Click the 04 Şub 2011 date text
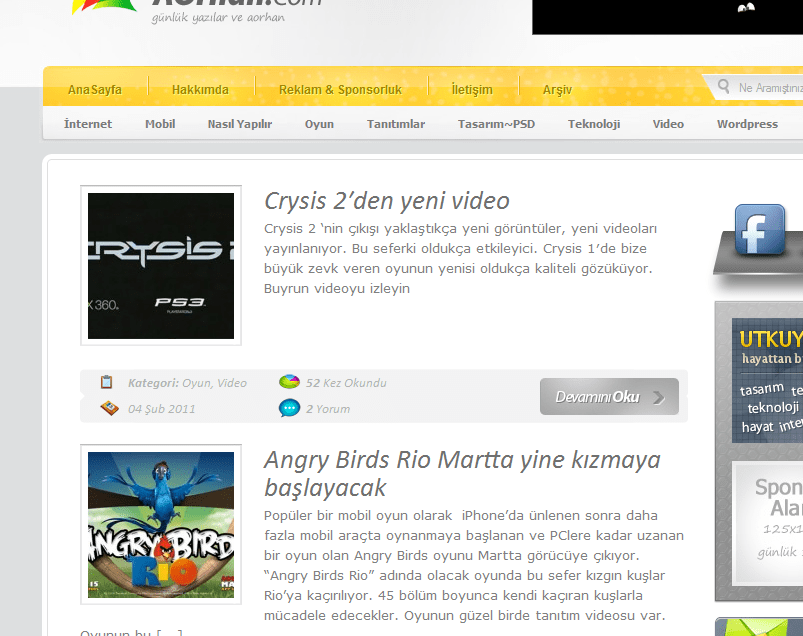This screenshot has height=636, width=803. (x=162, y=409)
